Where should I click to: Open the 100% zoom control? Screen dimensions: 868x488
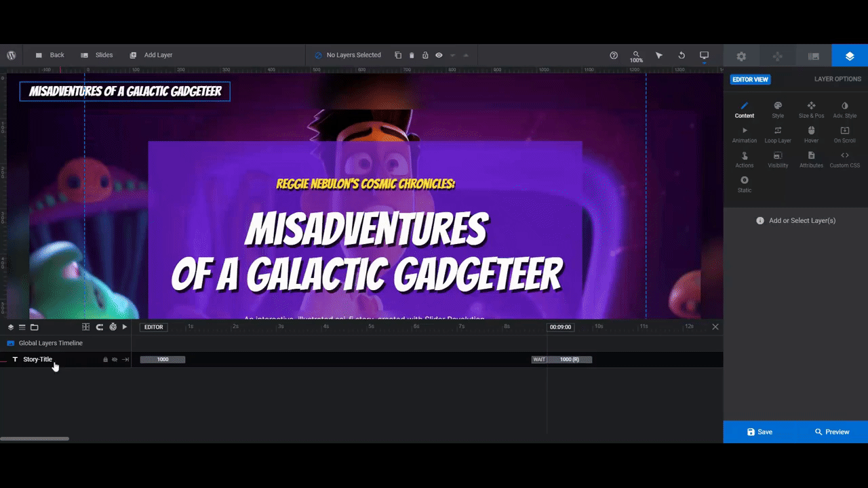coord(636,56)
